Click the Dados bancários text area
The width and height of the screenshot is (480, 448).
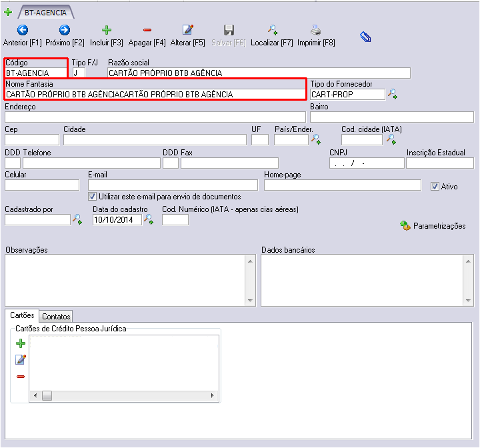(362, 280)
